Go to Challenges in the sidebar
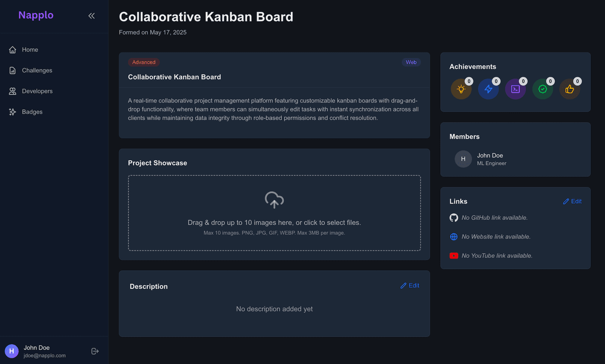The height and width of the screenshot is (364, 605). (x=37, y=70)
